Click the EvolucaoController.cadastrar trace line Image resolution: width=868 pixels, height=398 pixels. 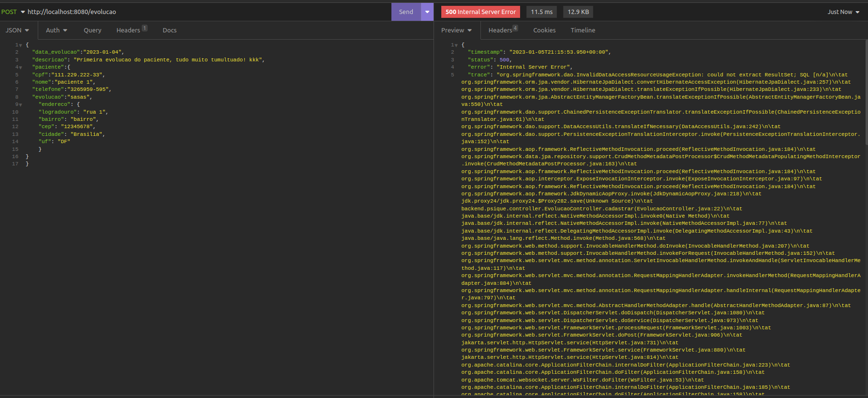coord(601,209)
